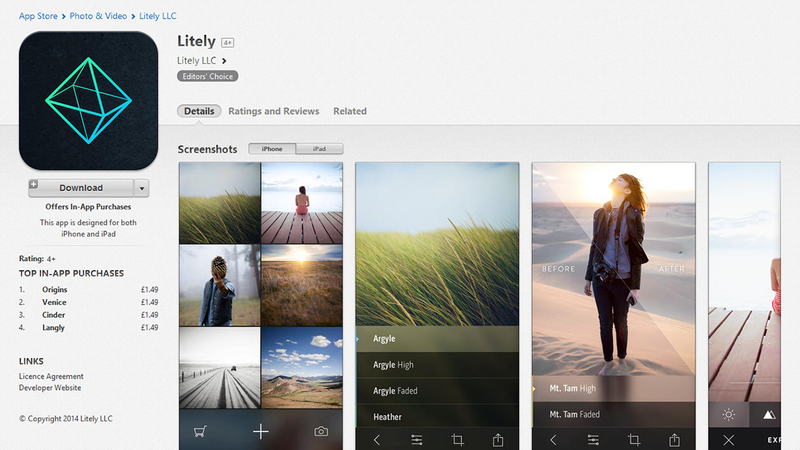The image size is (800, 450).
Task: Show iPad screenshots
Action: click(x=319, y=149)
